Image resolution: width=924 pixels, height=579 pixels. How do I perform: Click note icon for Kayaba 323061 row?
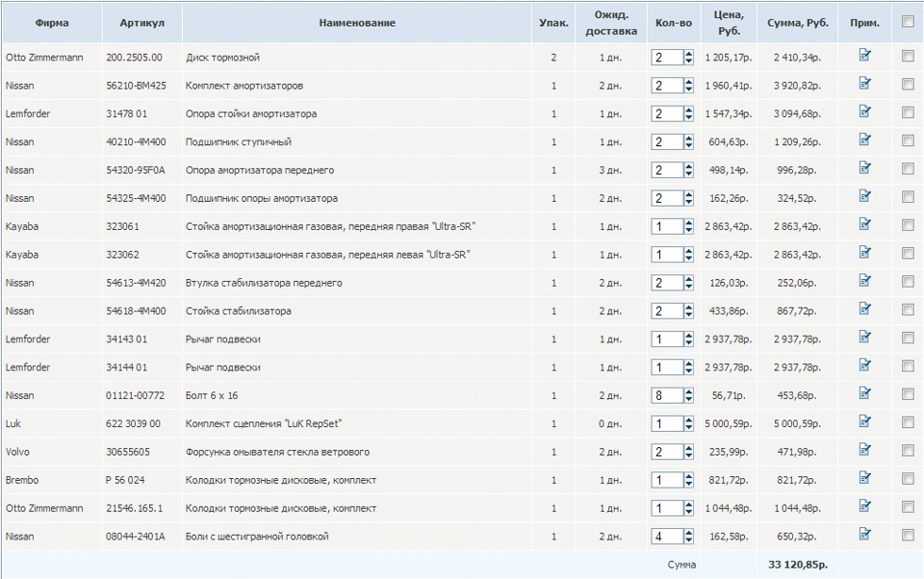(x=864, y=224)
